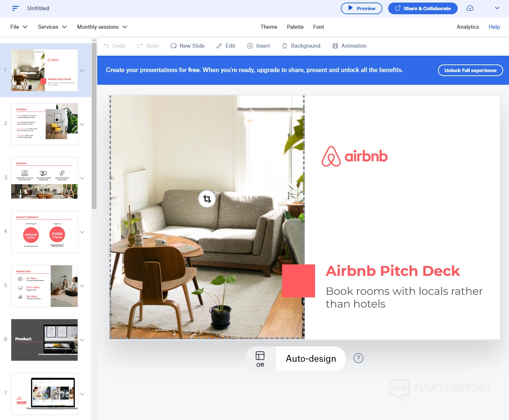Click the Edit pencil icon
Screen dimensions: 509x420
pyautogui.click(x=219, y=46)
